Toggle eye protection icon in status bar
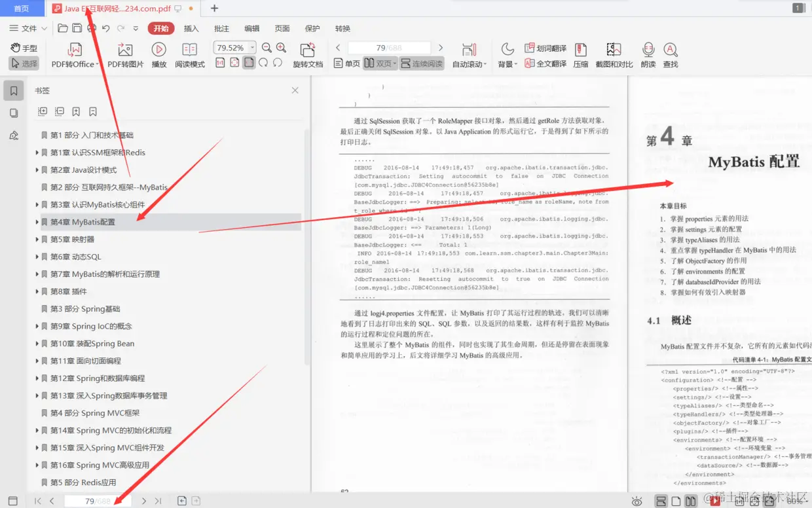 tap(637, 501)
